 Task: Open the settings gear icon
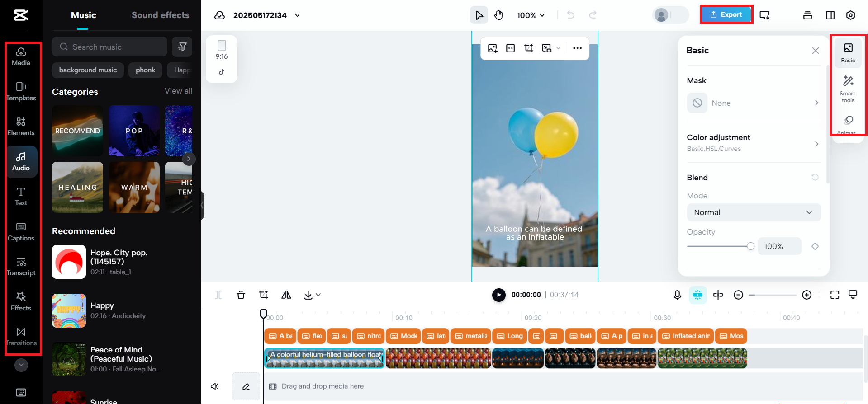click(x=850, y=15)
